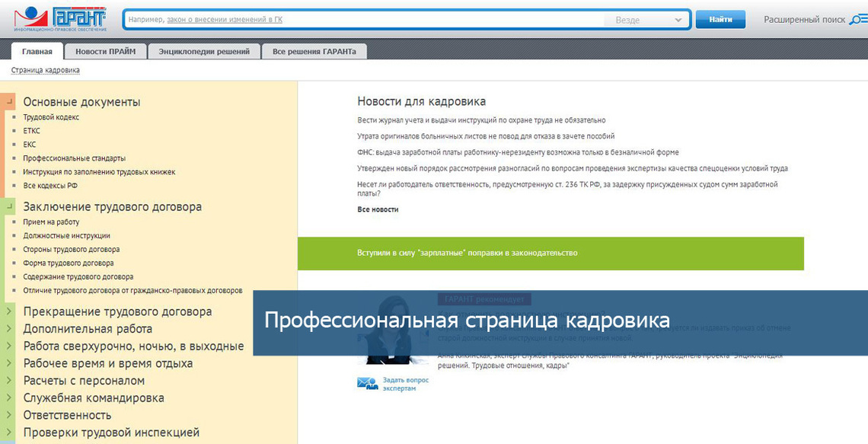The image size is (868, 444).
Task: Open the Профессиональные стандарты link
Action: (74, 158)
